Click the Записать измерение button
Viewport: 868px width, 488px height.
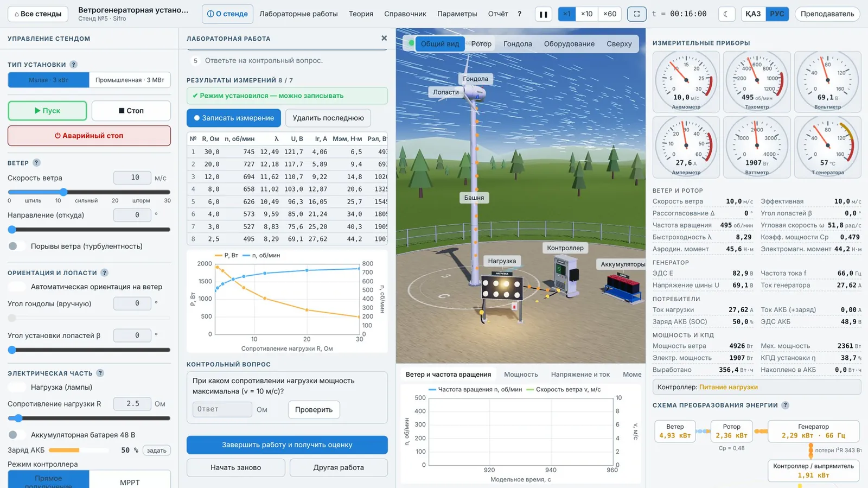point(234,118)
